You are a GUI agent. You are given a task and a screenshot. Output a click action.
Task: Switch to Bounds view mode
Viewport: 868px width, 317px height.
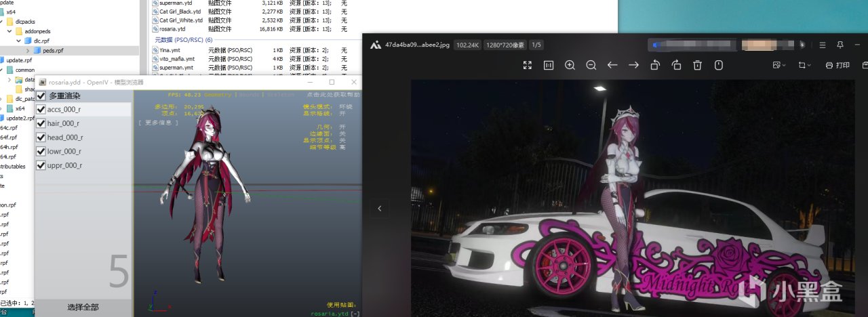pyautogui.click(x=248, y=95)
